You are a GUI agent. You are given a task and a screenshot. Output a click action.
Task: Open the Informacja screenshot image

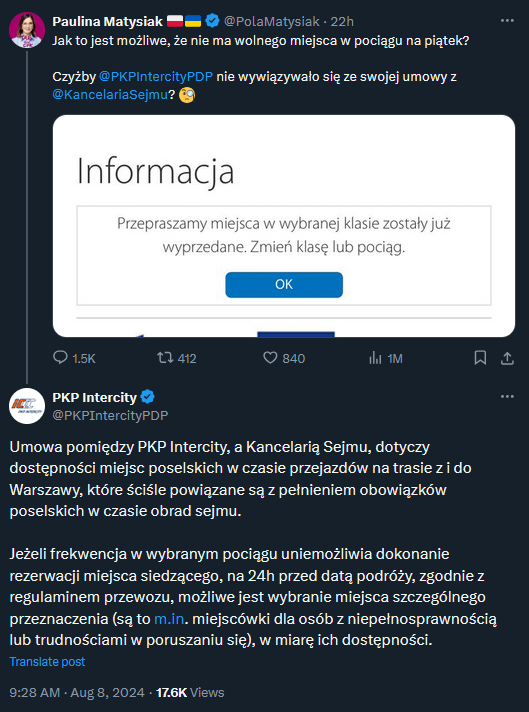(284, 226)
